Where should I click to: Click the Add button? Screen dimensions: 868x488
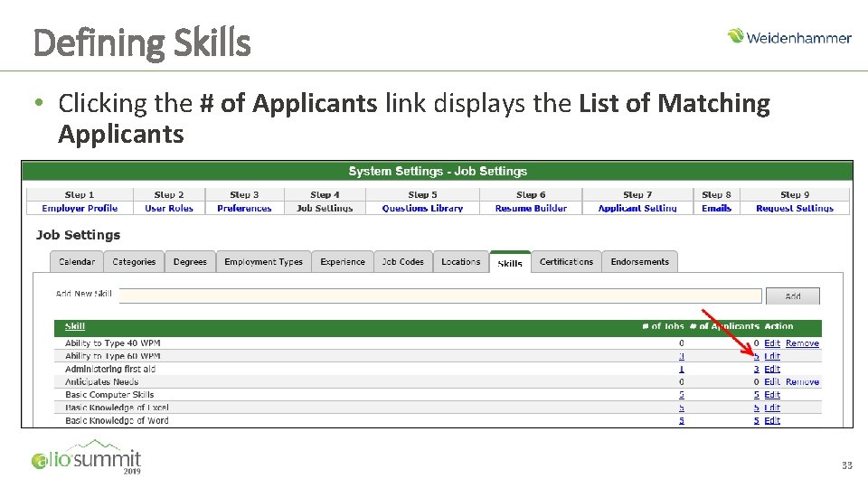click(x=793, y=296)
